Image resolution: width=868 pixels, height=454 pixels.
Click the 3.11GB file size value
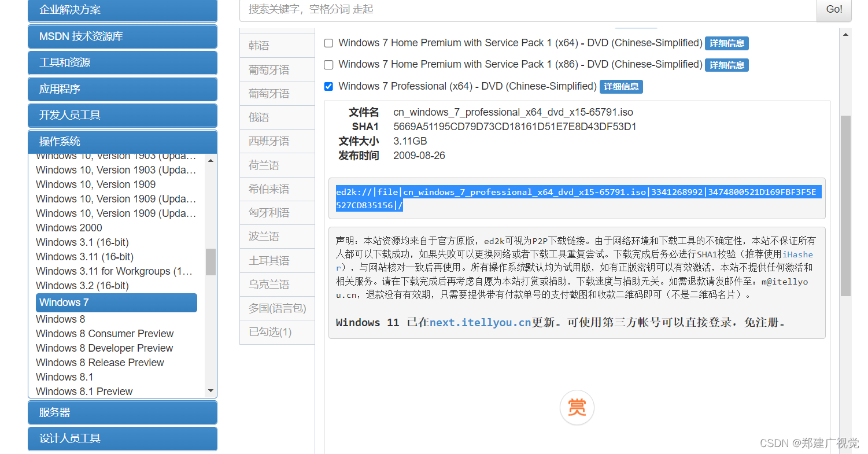pos(410,141)
